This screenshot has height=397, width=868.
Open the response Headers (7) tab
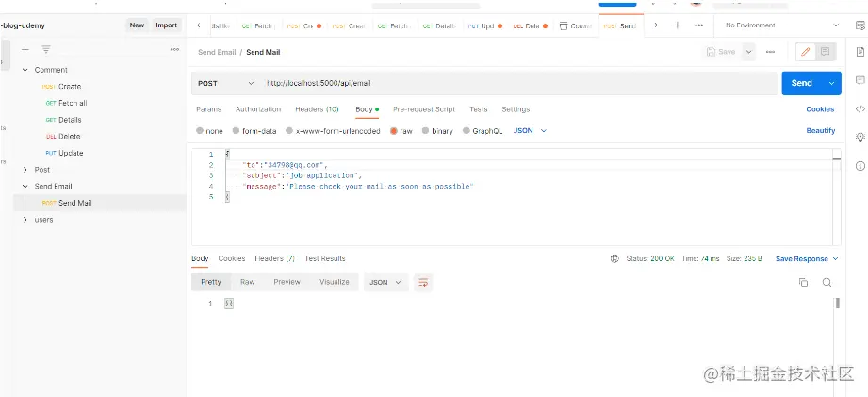(274, 258)
